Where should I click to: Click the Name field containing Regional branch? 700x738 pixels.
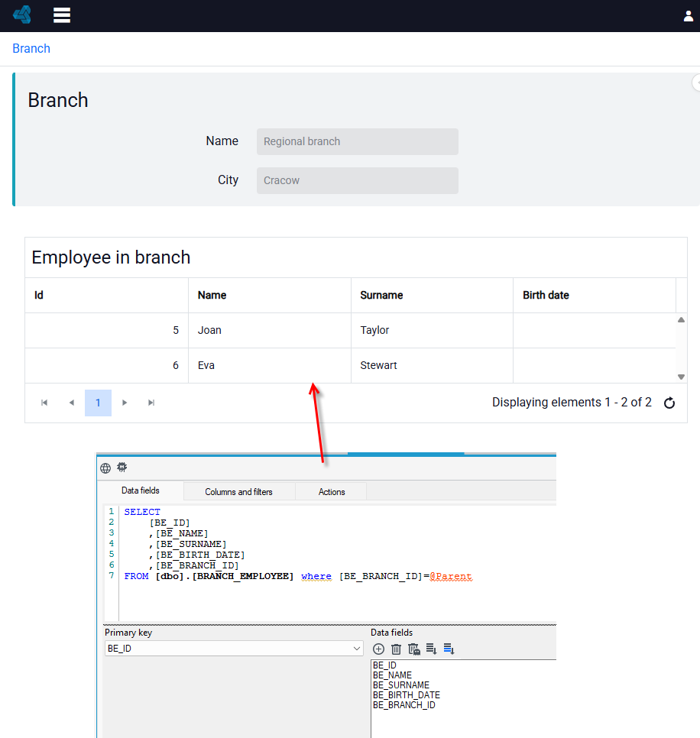coord(358,141)
